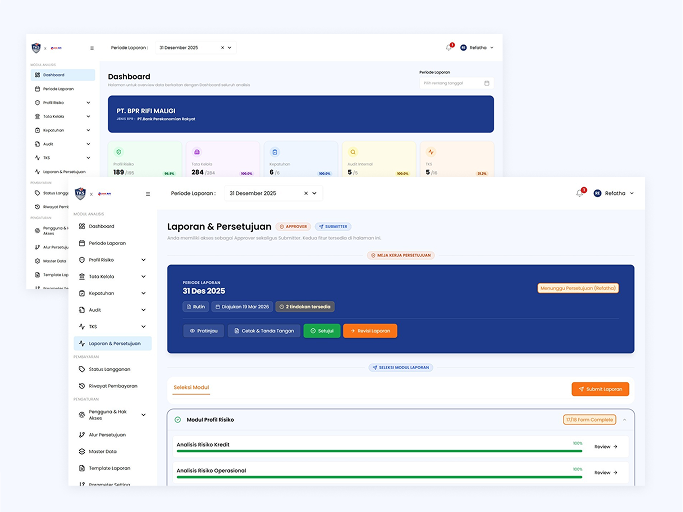Open Alur Persetujuan in the front sidebar
This screenshot has height=512, width=683.
tap(108, 435)
